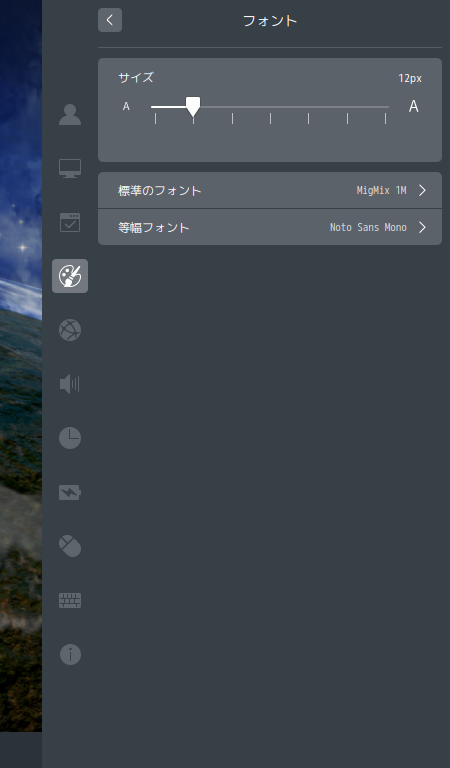The image size is (450, 768).
Task: Expand the 等幅フォント chevron
Action: pos(422,228)
